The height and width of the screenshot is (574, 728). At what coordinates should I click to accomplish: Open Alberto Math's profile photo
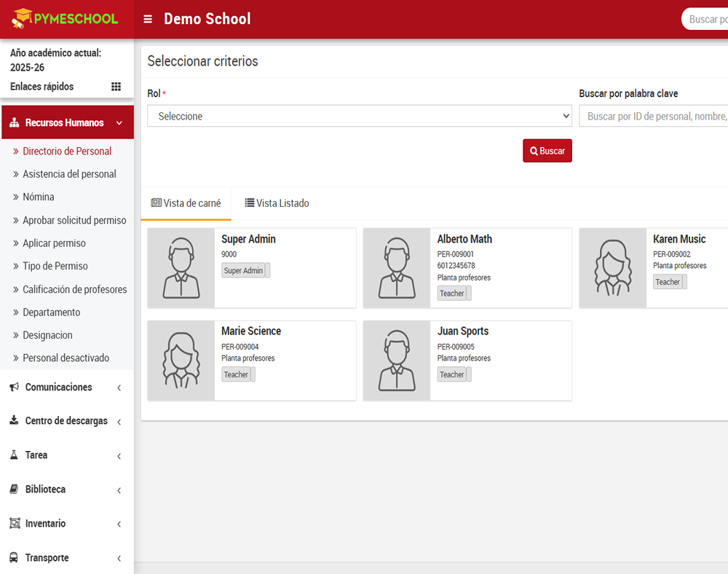[397, 268]
